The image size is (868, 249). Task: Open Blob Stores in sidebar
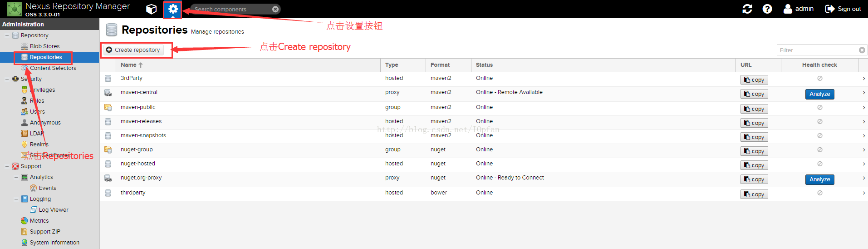(x=44, y=46)
